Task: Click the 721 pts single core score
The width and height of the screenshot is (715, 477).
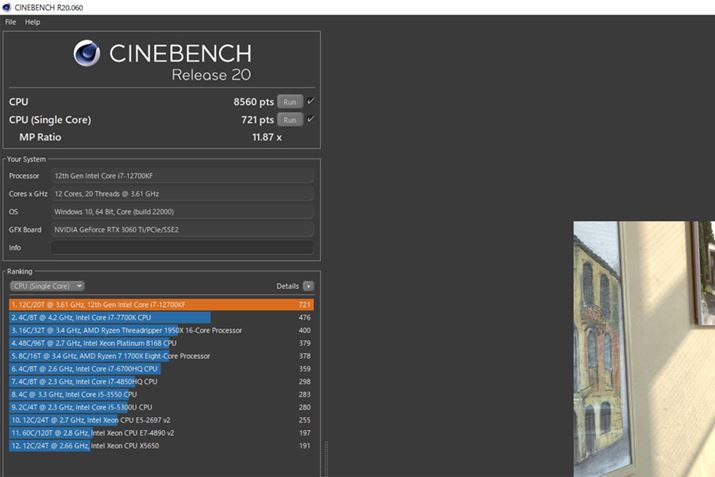Action: pos(258,120)
